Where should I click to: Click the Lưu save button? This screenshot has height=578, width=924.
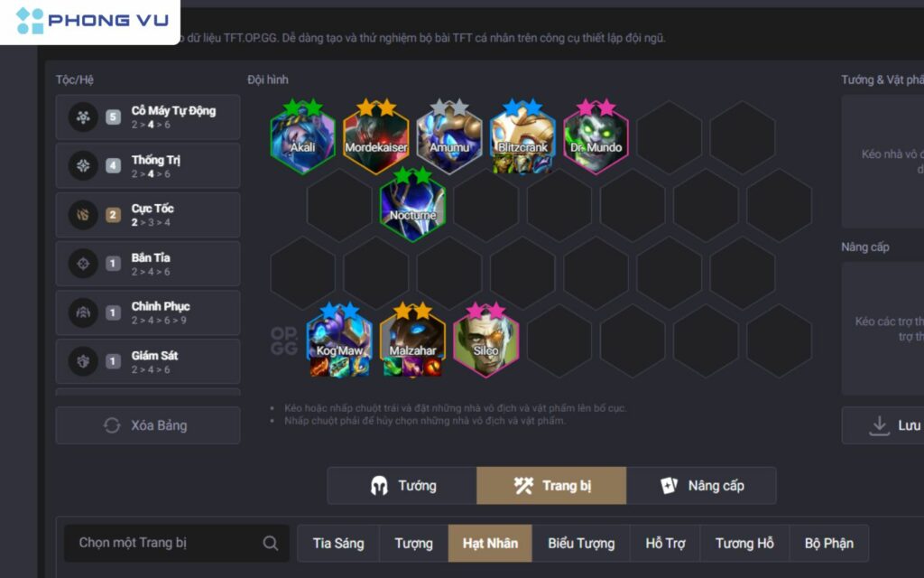coord(884,425)
